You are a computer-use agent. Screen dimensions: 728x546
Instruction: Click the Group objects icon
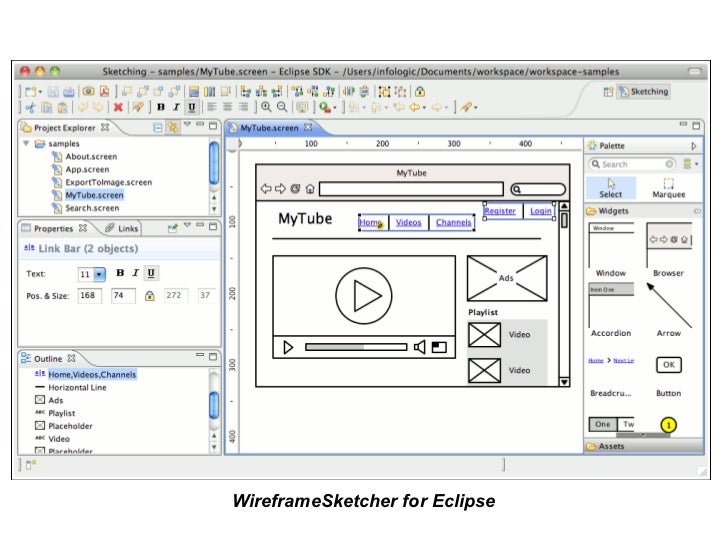384,91
